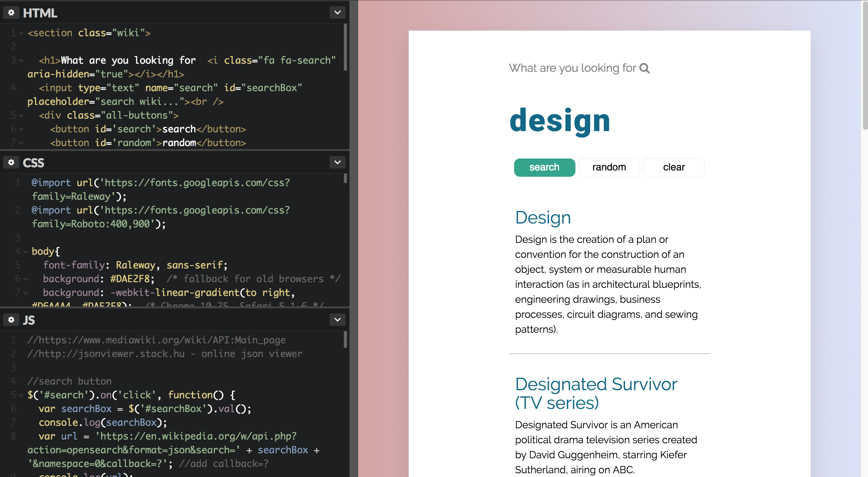The height and width of the screenshot is (477, 868).
Task: Expand the HTML panel chevron menu
Action: [337, 12]
